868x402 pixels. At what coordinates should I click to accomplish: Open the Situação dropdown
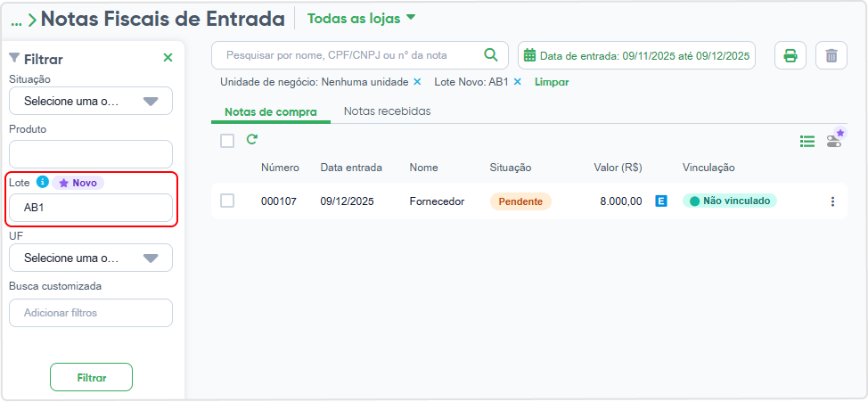[x=91, y=101]
